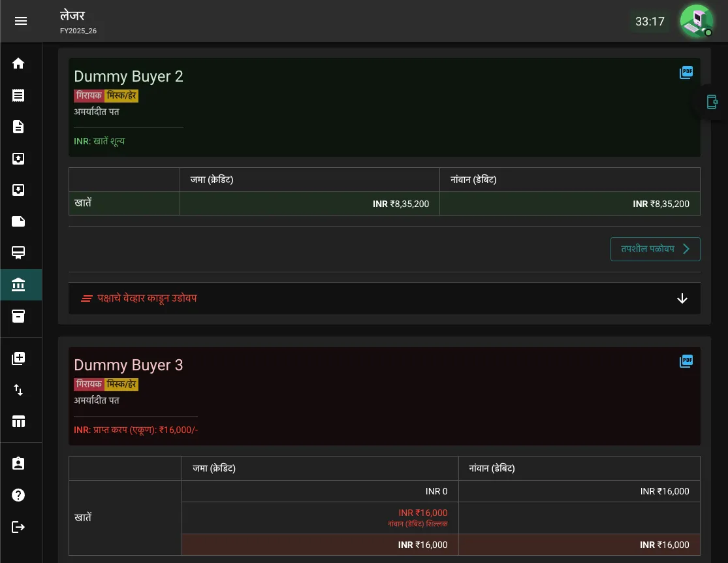Go to Home in sidebar

pyautogui.click(x=18, y=63)
